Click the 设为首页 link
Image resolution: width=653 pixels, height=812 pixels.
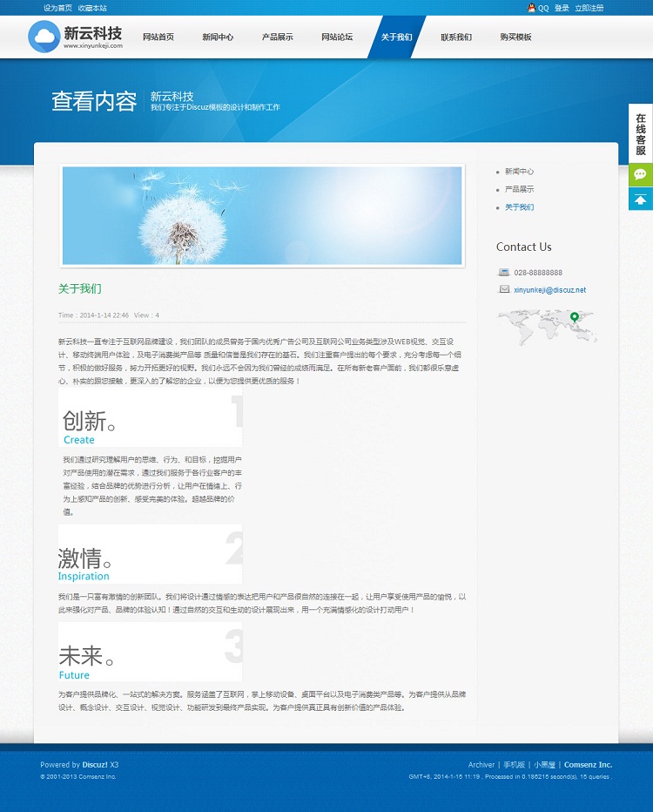pyautogui.click(x=57, y=8)
